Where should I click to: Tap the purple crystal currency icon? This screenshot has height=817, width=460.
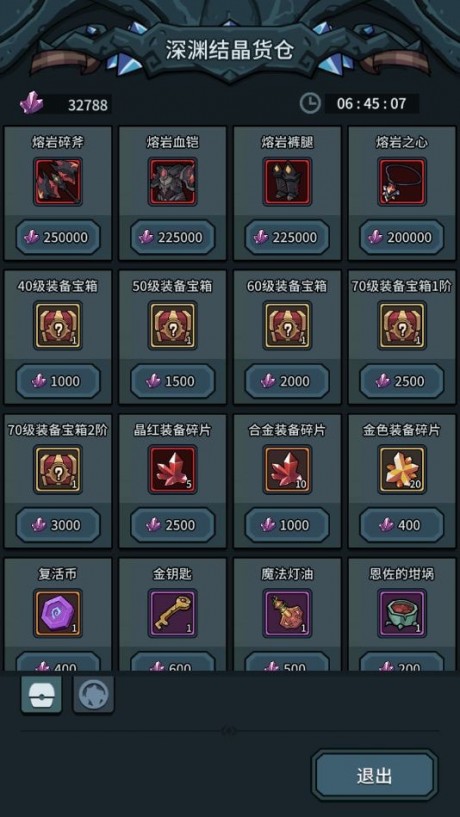[x=31, y=103]
